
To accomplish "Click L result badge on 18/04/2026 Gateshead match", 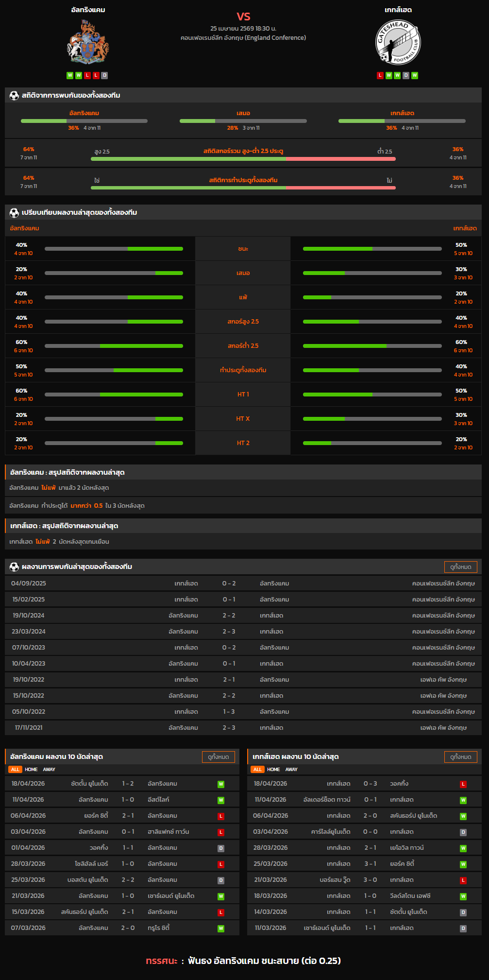I will click(x=463, y=784).
